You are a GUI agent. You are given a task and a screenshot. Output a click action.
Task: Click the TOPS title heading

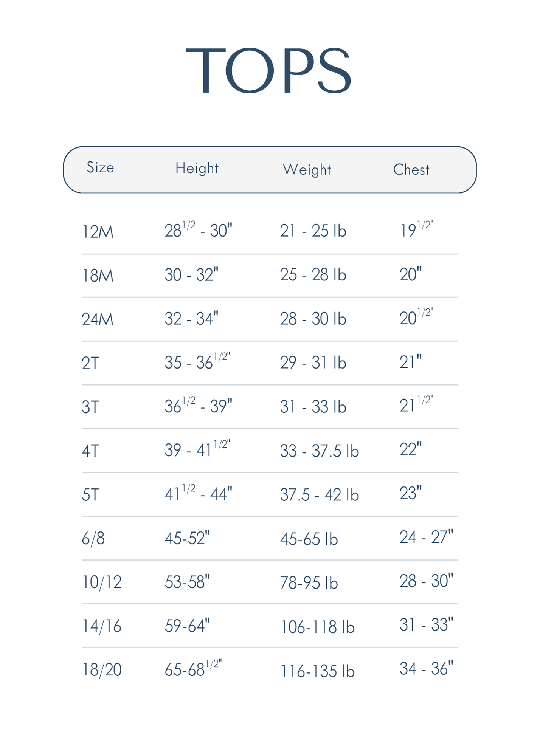point(269,71)
